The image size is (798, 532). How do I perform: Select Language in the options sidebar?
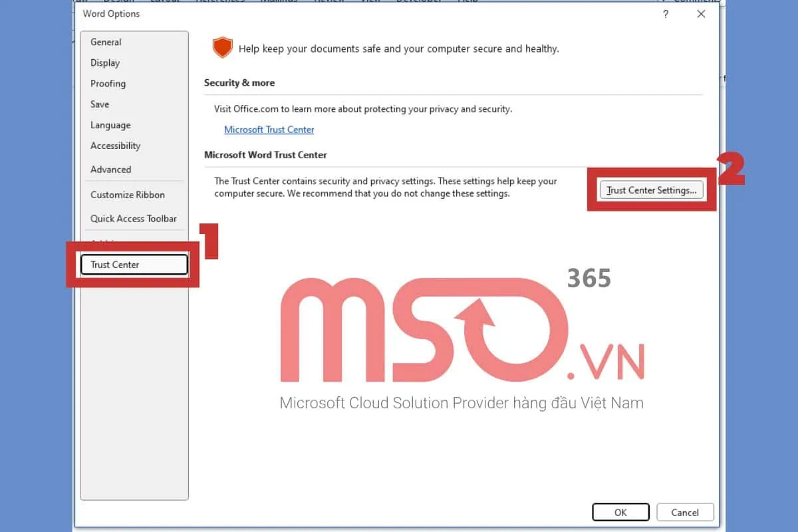pos(110,125)
